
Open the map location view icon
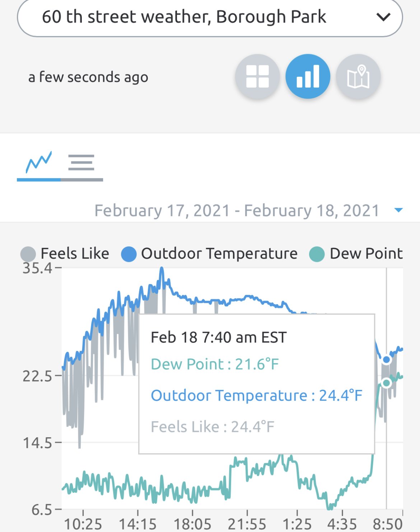[x=358, y=76]
